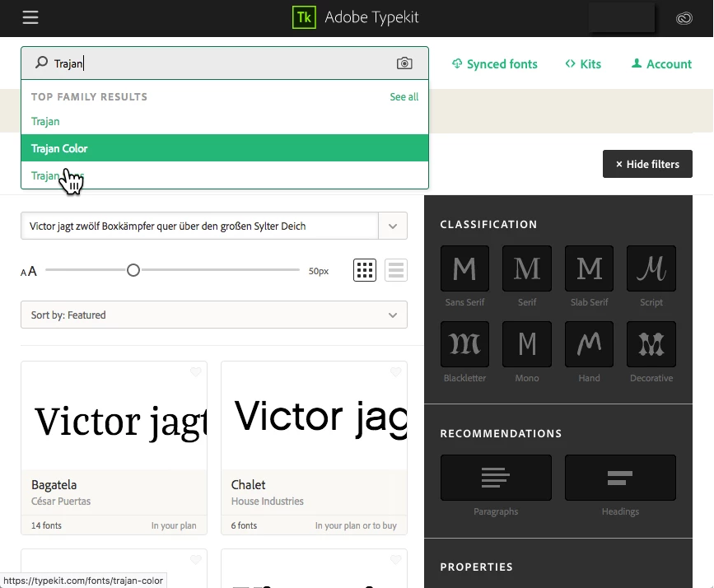Filter by Hand classification
Viewport: 714px width, 588px height.
(589, 344)
